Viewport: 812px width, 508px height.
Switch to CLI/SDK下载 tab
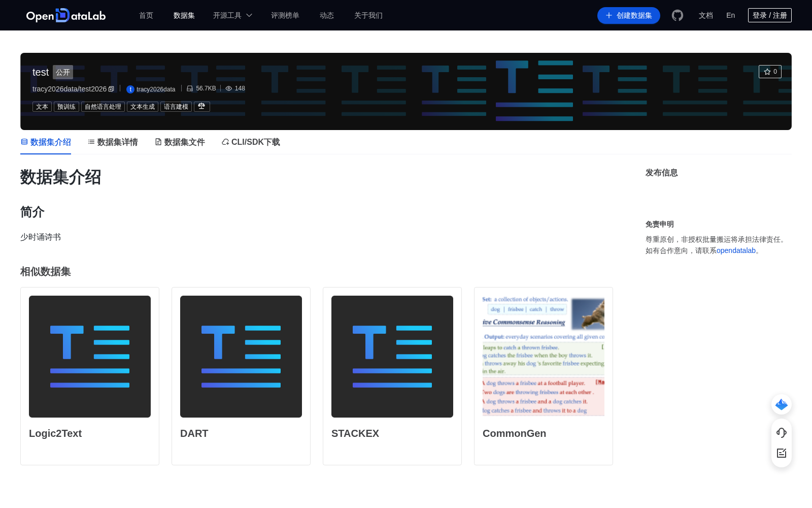point(251,142)
